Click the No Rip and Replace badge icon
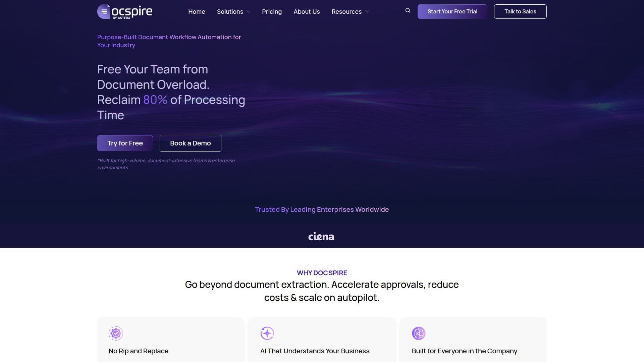The width and height of the screenshot is (644, 362). pyautogui.click(x=116, y=333)
